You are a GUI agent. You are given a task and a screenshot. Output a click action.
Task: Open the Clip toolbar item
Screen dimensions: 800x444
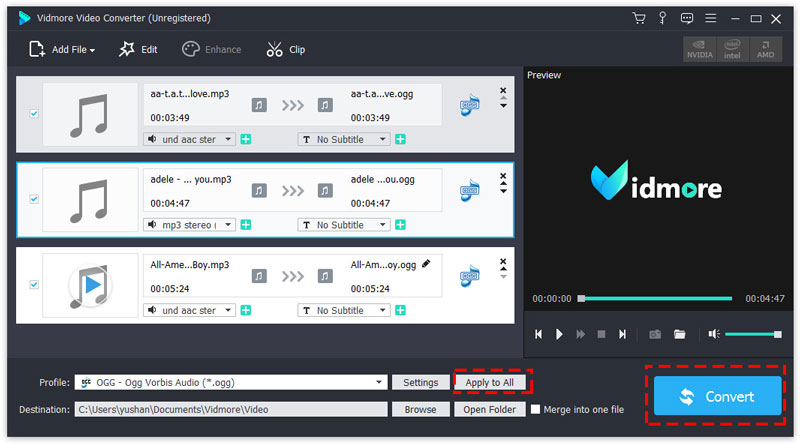[x=286, y=49]
